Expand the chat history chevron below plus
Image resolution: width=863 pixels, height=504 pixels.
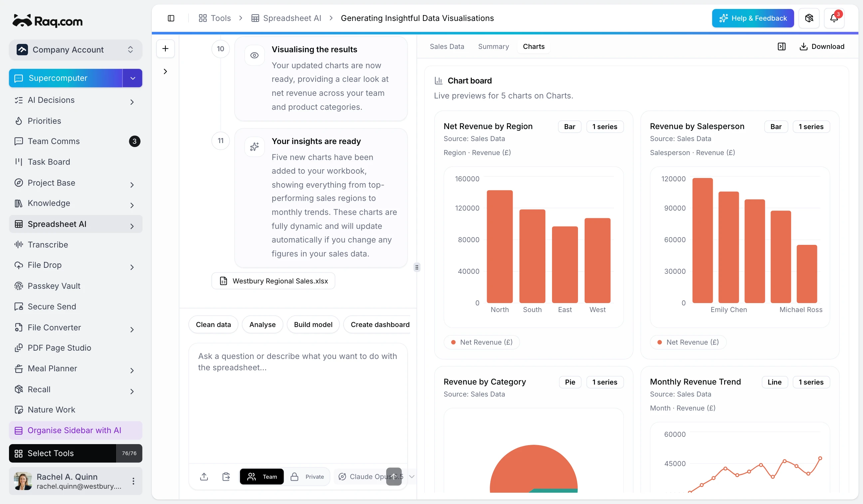pyautogui.click(x=165, y=72)
